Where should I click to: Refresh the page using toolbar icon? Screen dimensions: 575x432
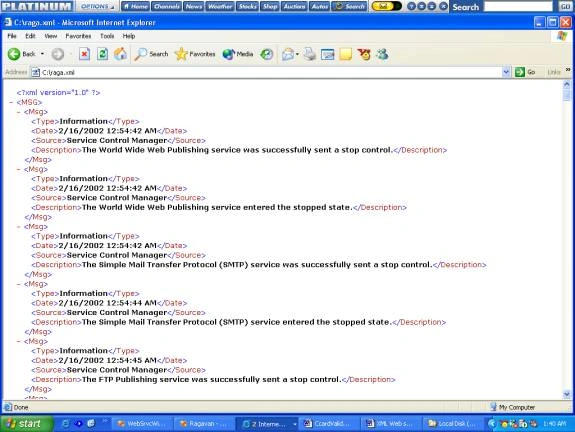[102, 54]
